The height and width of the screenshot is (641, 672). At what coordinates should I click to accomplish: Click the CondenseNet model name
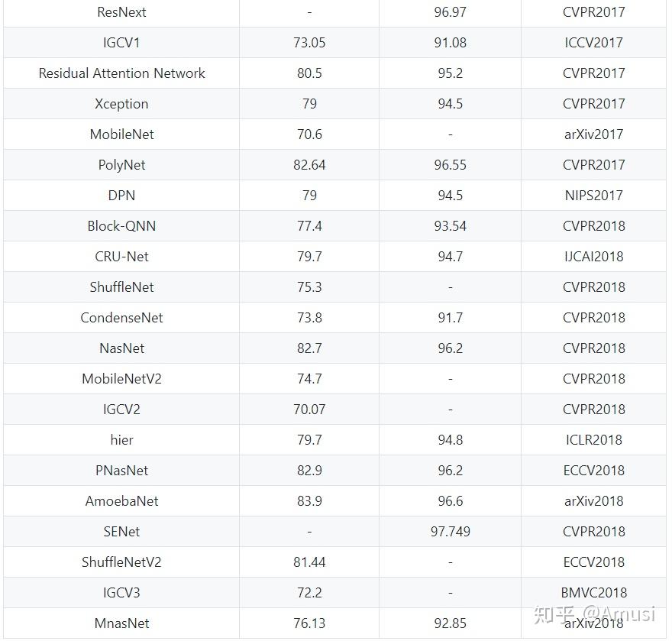[121, 318]
